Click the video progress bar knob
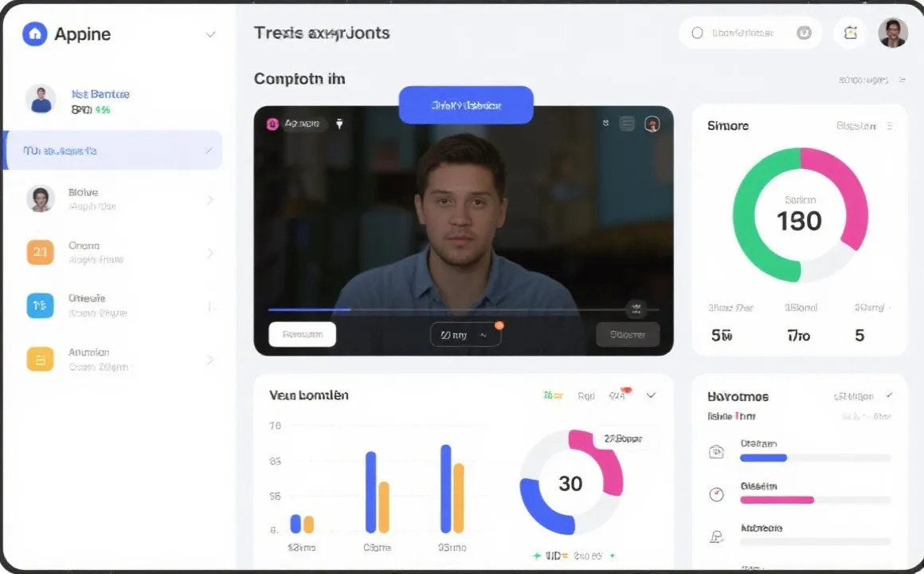The width and height of the screenshot is (924, 574). pos(635,309)
